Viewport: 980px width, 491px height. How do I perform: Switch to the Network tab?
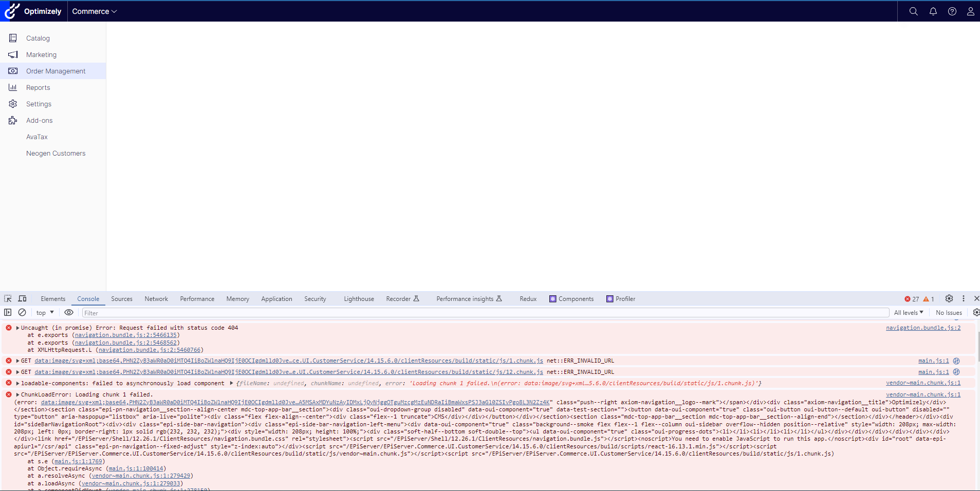pos(156,299)
